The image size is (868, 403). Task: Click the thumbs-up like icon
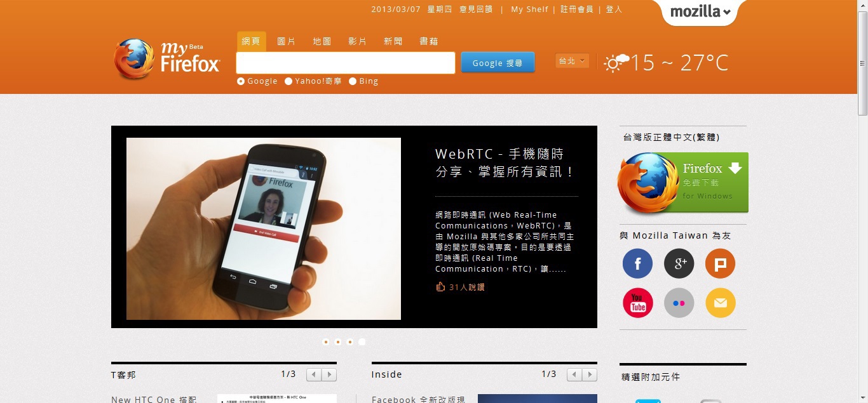pos(440,287)
